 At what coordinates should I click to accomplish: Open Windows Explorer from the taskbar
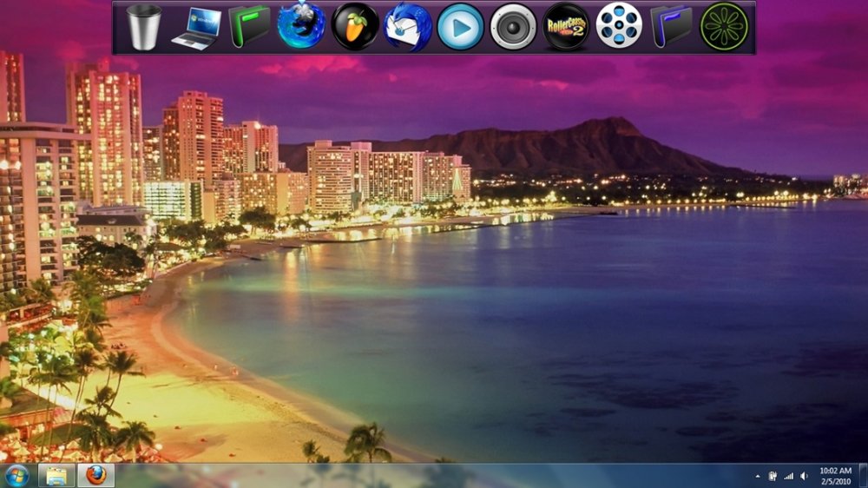tap(56, 476)
